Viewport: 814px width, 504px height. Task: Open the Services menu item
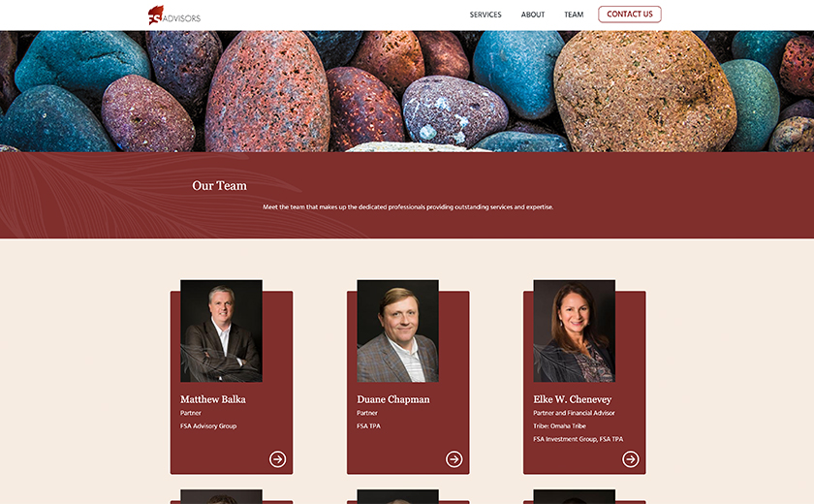[x=485, y=15]
